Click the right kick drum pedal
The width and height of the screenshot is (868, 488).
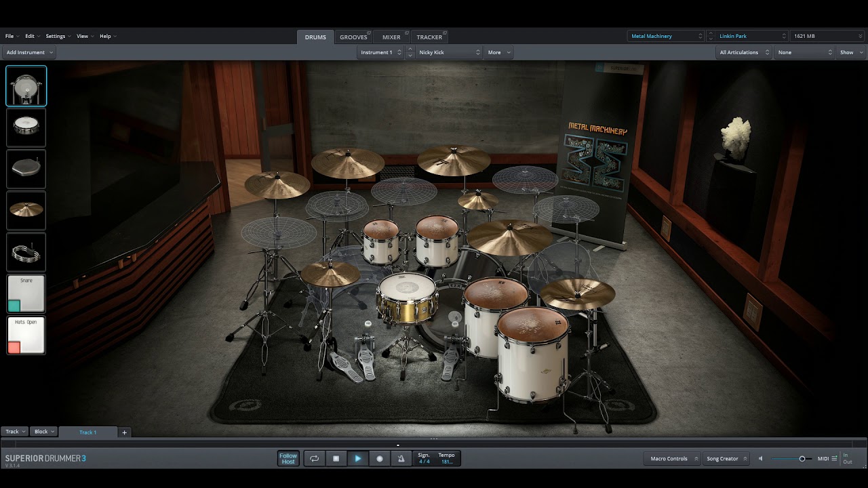[450, 356]
